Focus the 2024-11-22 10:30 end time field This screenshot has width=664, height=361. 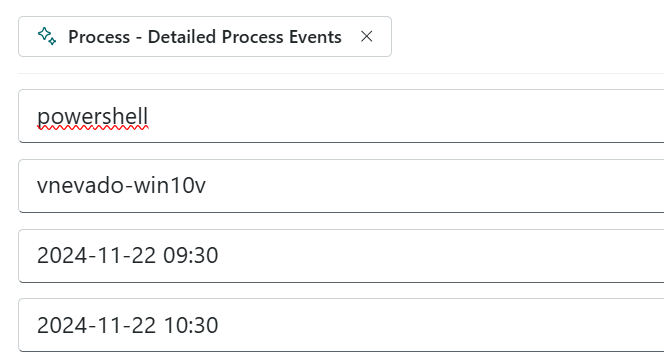[341, 325]
